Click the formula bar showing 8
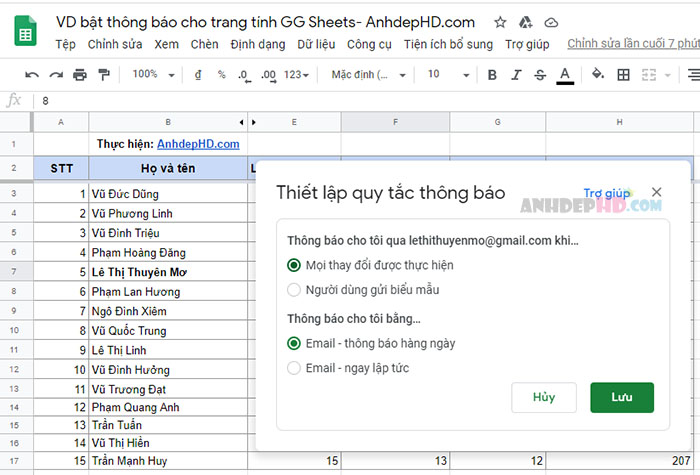 (x=366, y=101)
